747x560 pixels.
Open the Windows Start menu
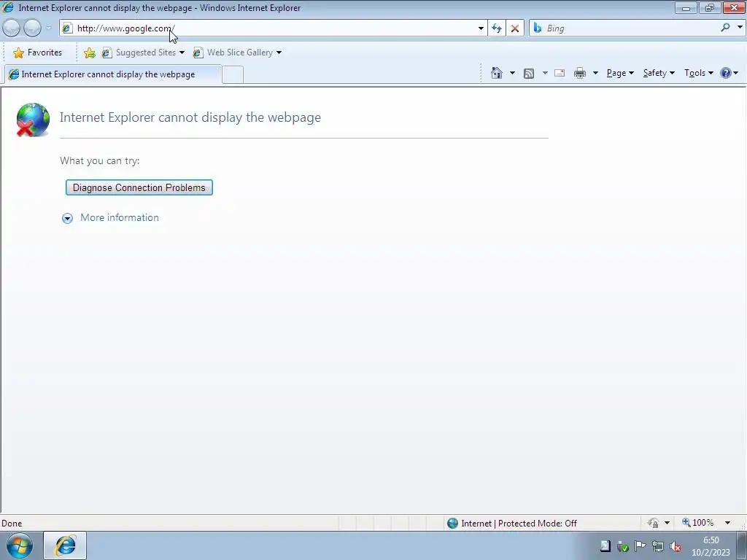pos(20,545)
